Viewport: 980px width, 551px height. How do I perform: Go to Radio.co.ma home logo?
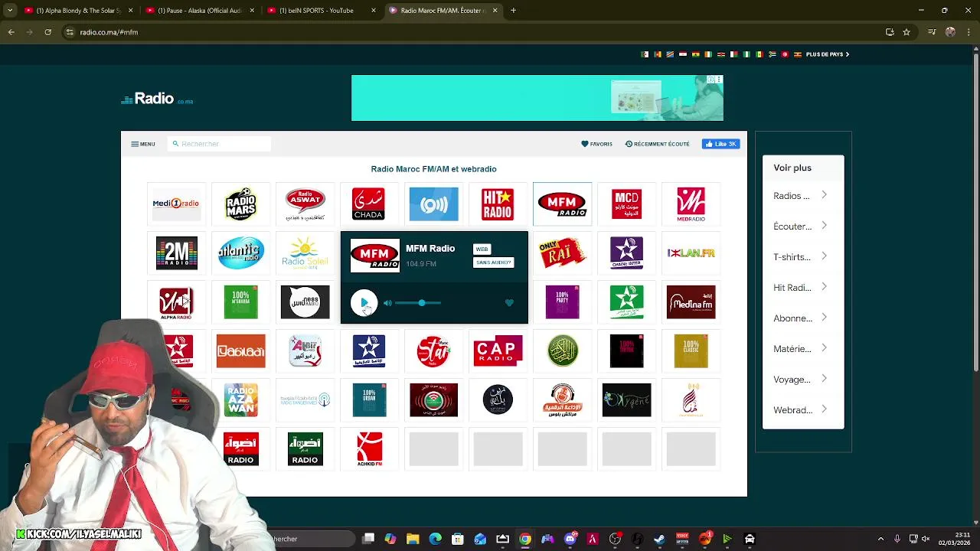[157, 99]
